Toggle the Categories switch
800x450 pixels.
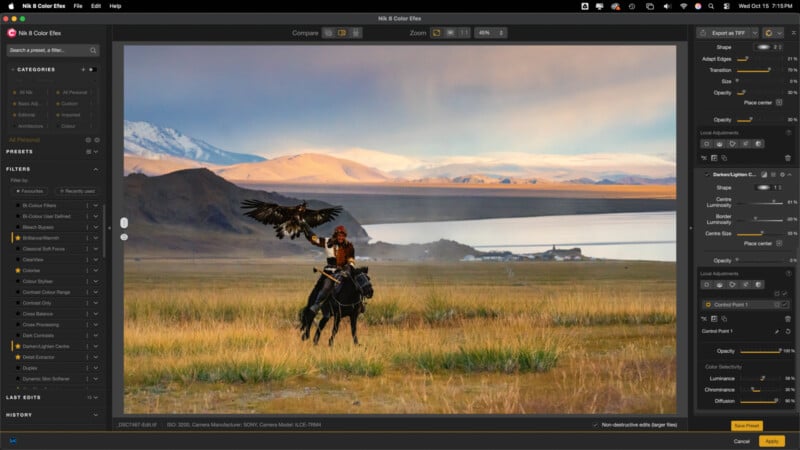(x=90, y=70)
